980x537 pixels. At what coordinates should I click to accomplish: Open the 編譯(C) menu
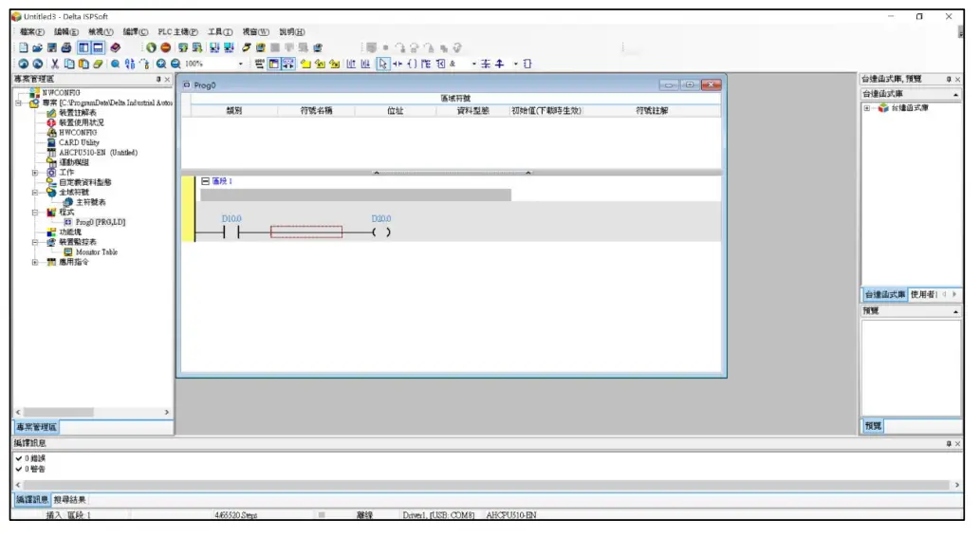point(135,32)
